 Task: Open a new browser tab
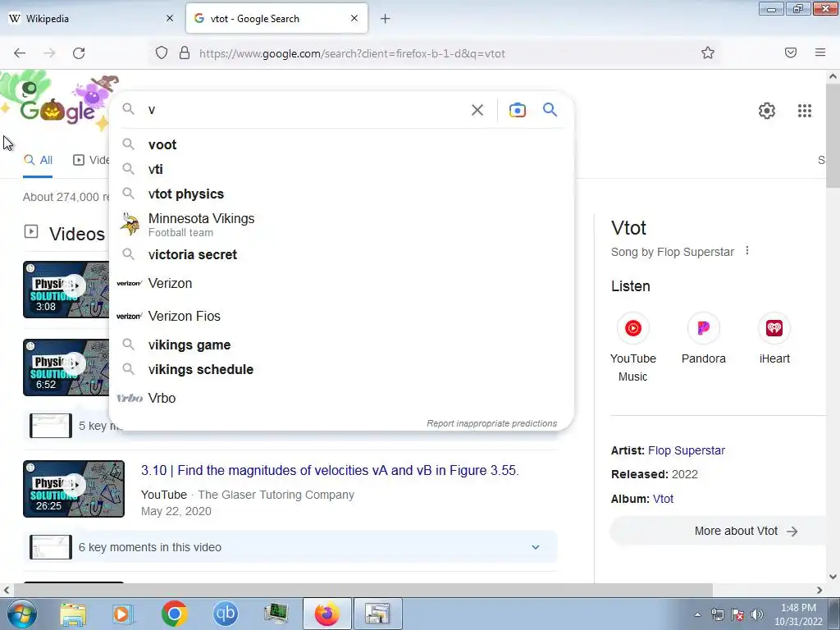tap(386, 19)
